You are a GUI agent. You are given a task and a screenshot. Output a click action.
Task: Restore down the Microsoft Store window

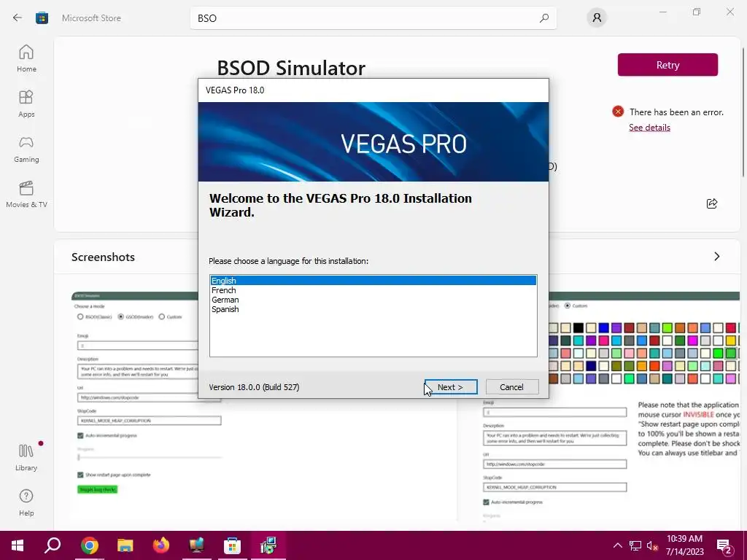697,12
